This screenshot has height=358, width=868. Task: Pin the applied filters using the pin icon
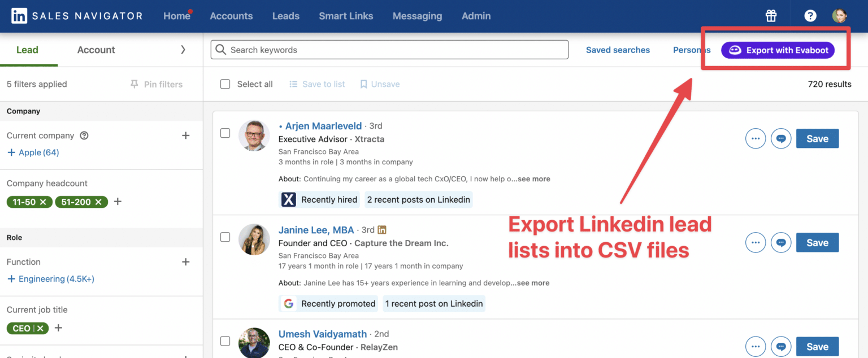[x=134, y=84]
